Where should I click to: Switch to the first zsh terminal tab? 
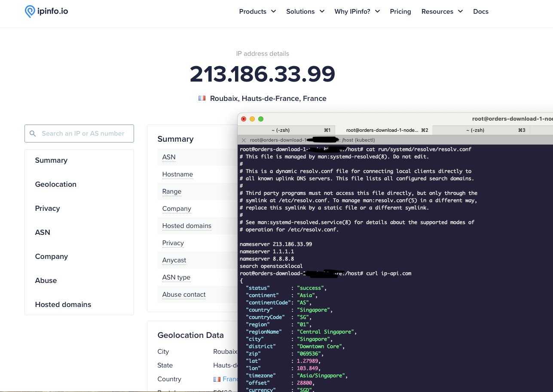click(285, 130)
